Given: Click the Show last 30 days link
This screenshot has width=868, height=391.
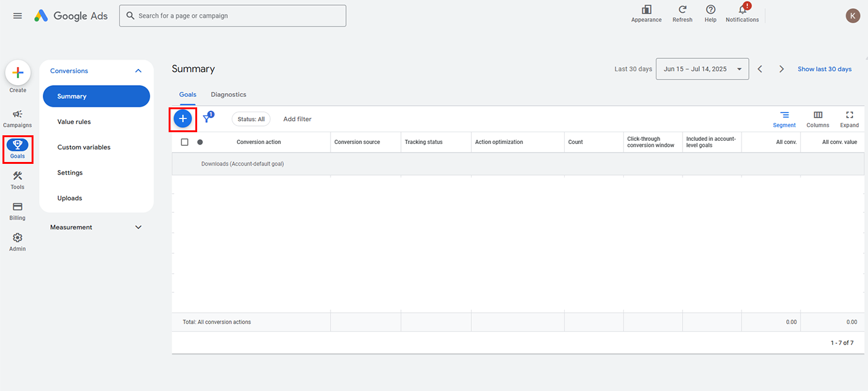Looking at the screenshot, I should [825, 69].
